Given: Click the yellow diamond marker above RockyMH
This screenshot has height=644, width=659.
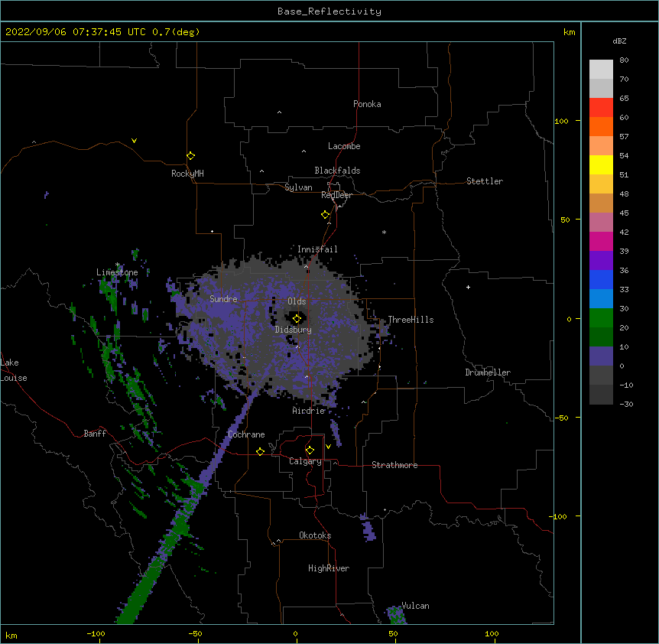Looking at the screenshot, I should (191, 155).
